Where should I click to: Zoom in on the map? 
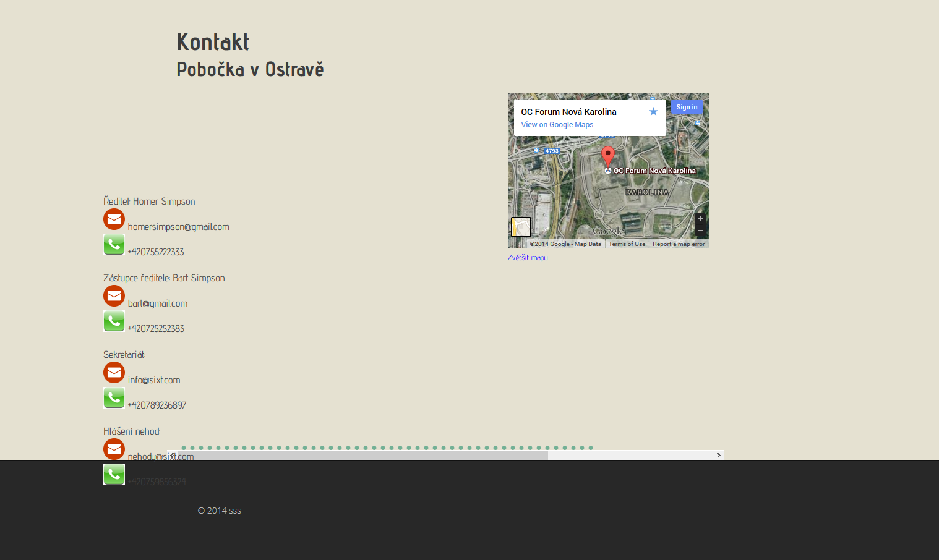pos(700,219)
